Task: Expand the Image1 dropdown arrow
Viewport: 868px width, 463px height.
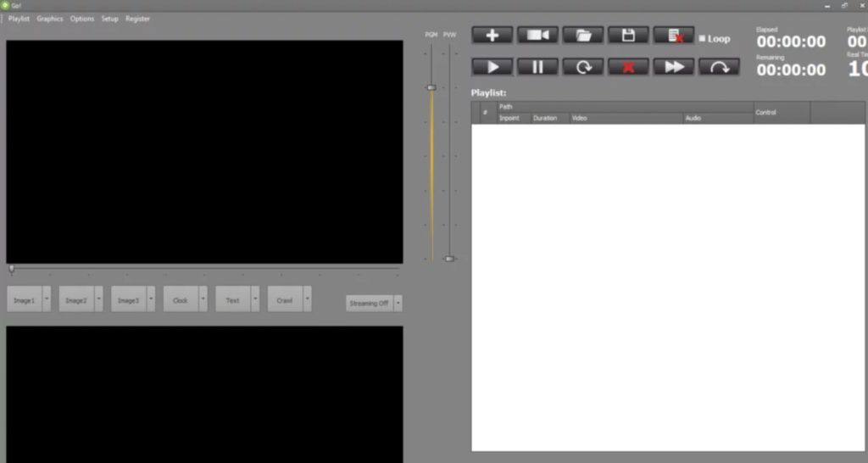Action: coord(47,299)
